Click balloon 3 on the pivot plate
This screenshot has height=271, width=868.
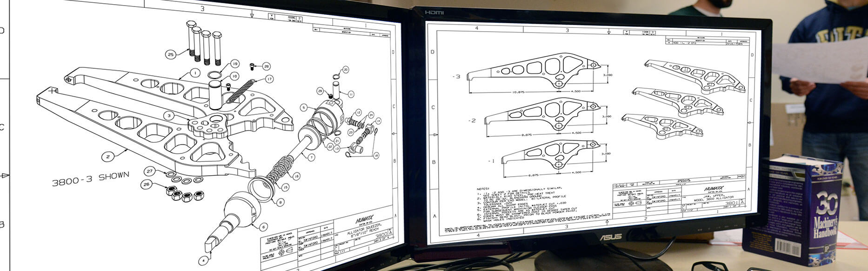(x=169, y=115)
